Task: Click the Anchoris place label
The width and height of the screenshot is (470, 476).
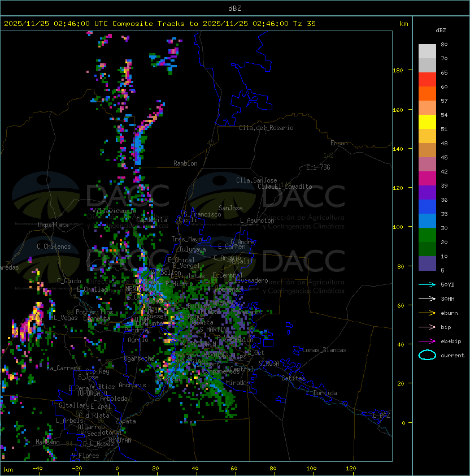Action: click(132, 385)
